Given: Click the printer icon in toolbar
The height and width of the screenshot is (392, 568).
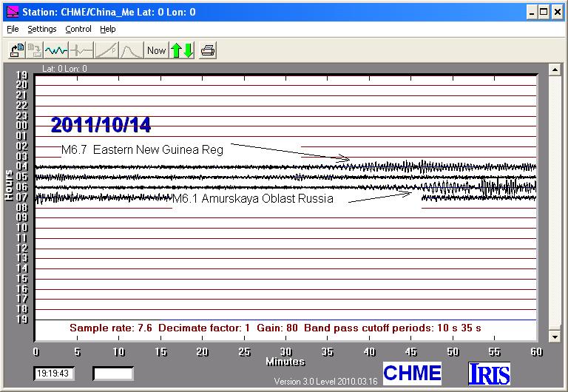Looking at the screenshot, I should 208,50.
